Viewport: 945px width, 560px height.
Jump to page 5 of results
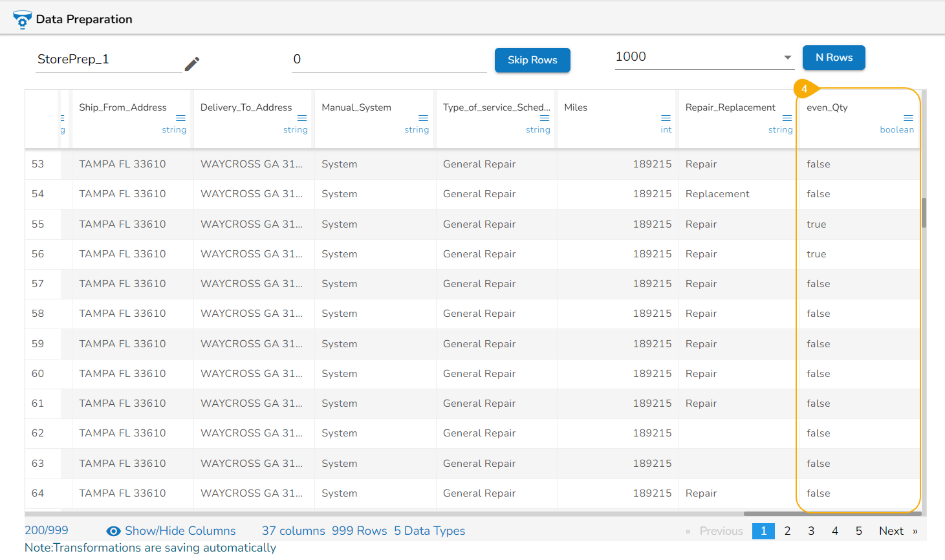pyautogui.click(x=858, y=531)
